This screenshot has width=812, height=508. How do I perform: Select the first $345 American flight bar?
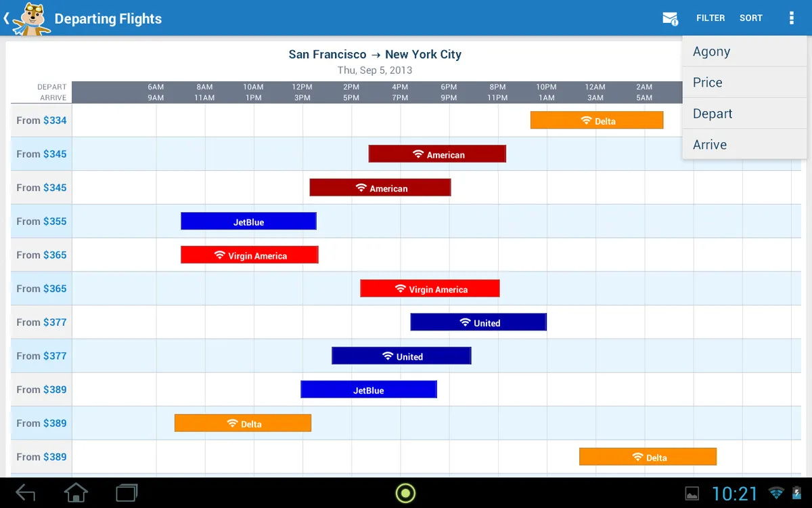pos(437,154)
